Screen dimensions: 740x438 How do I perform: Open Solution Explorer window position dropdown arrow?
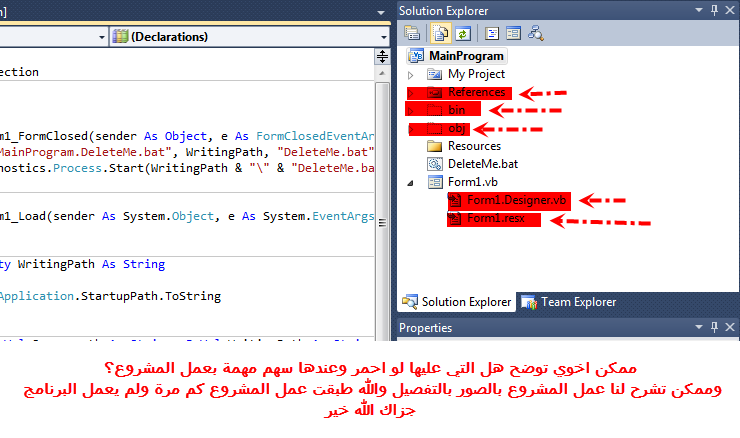point(698,10)
